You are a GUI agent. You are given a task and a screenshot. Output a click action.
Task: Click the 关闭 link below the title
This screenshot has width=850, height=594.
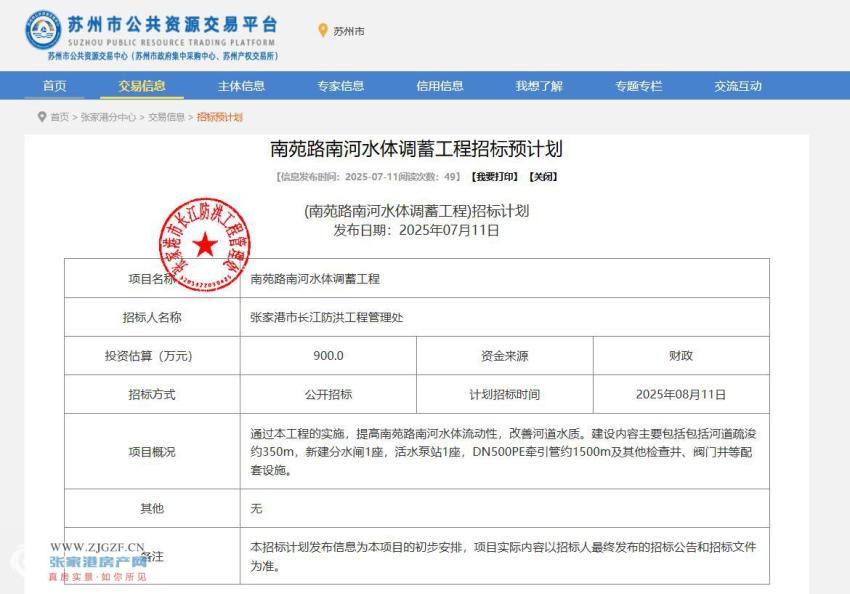coord(543,177)
